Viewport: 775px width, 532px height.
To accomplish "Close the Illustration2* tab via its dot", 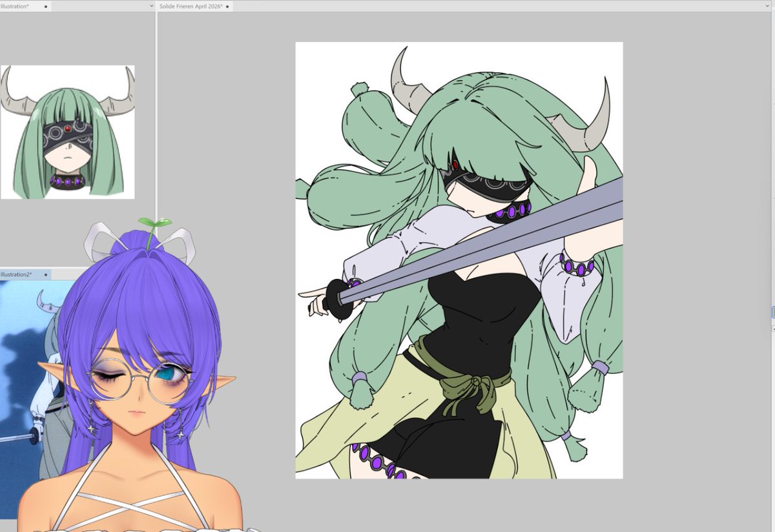I will [x=47, y=274].
